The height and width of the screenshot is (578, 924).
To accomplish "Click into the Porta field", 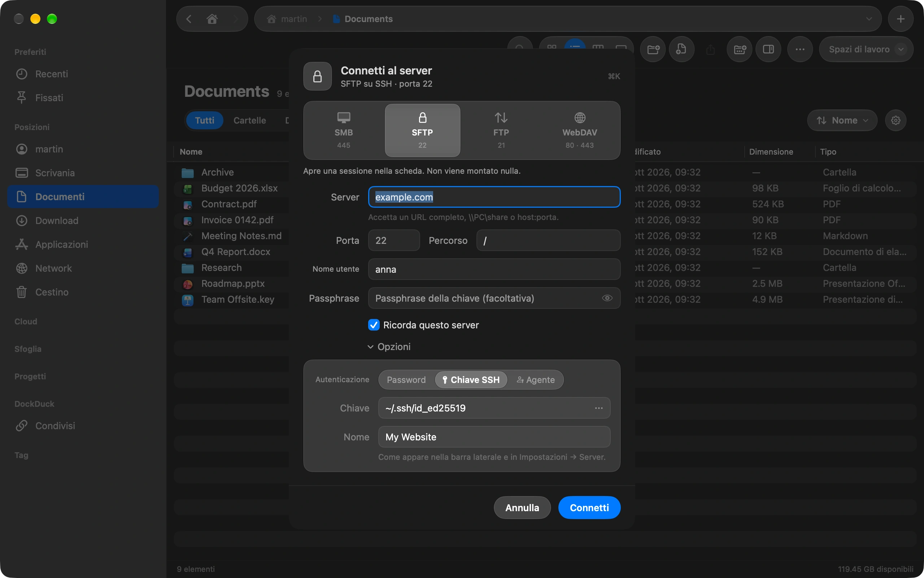I will (x=394, y=241).
